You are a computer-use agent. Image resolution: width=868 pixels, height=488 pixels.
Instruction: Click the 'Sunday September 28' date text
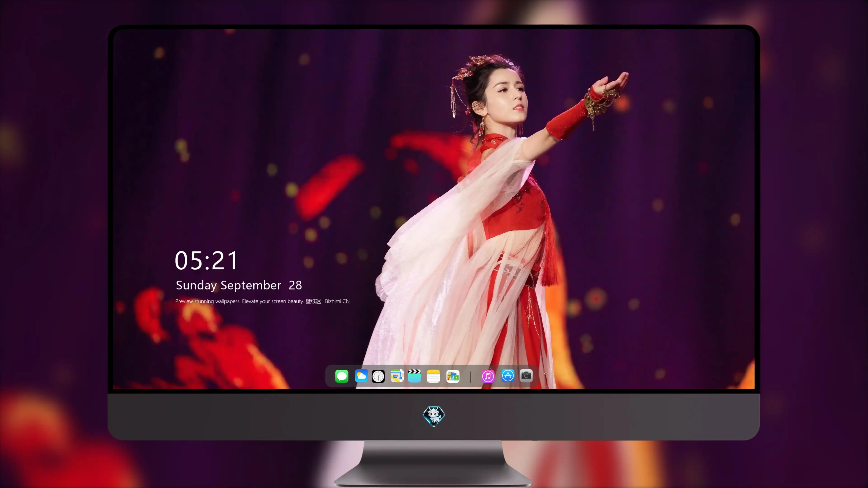[x=239, y=286]
